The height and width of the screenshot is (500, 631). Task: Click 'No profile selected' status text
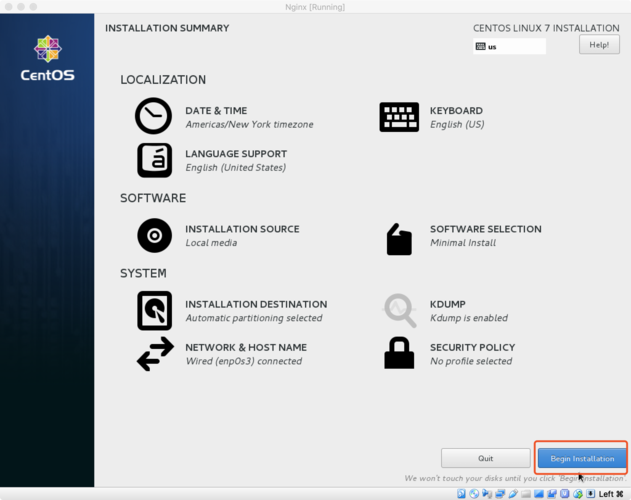(471, 361)
